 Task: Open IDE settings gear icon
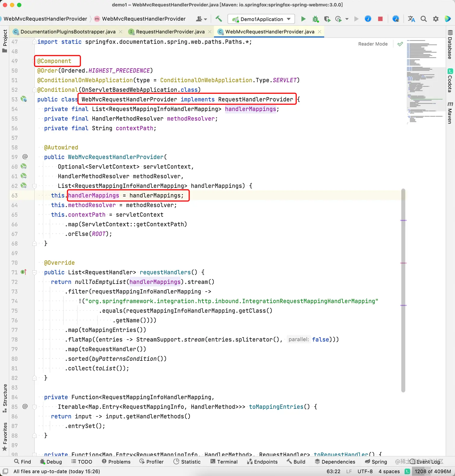(x=436, y=19)
